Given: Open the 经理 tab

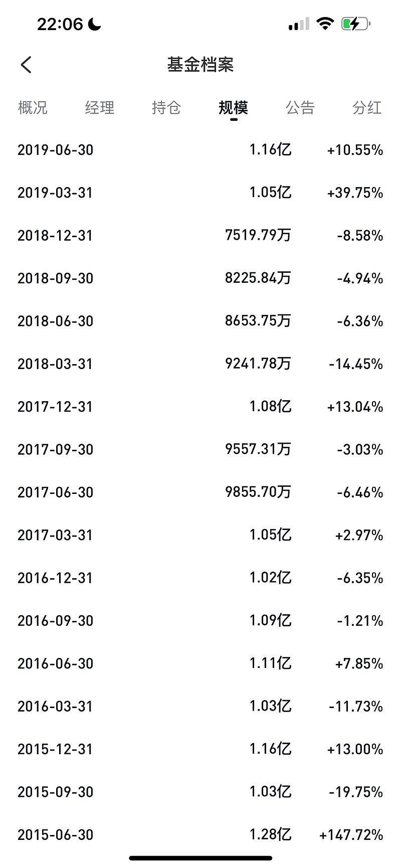Looking at the screenshot, I should (100, 107).
